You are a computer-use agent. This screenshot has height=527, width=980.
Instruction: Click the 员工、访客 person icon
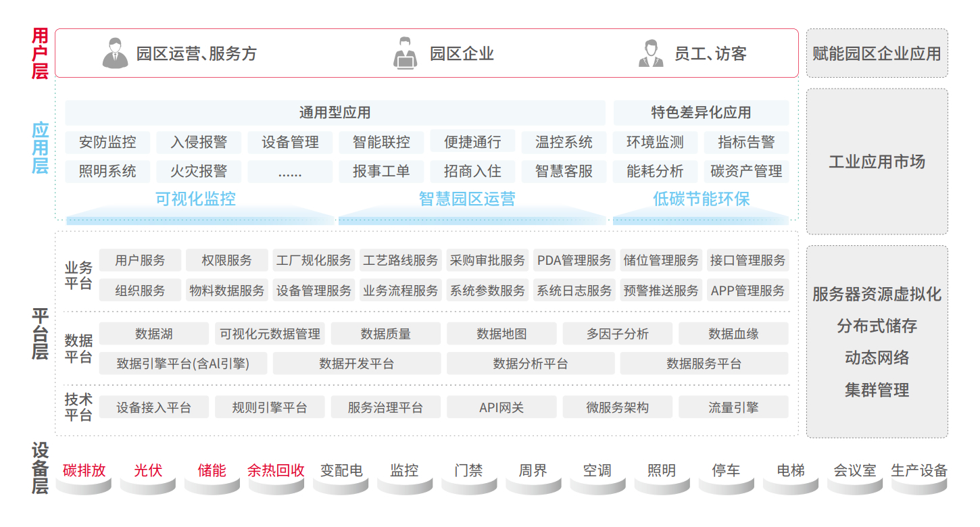pos(651,53)
